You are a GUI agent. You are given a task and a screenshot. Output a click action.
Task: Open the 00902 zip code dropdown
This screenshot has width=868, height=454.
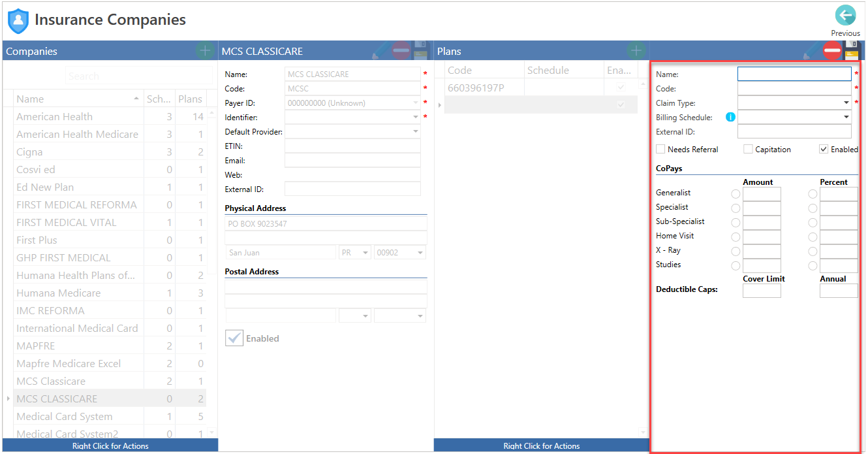pos(420,252)
